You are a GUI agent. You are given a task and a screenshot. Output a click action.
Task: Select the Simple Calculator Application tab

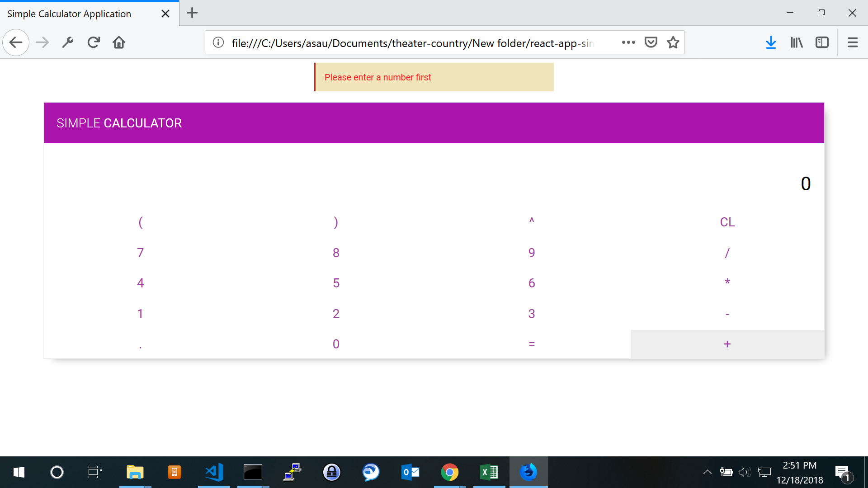[x=69, y=14]
